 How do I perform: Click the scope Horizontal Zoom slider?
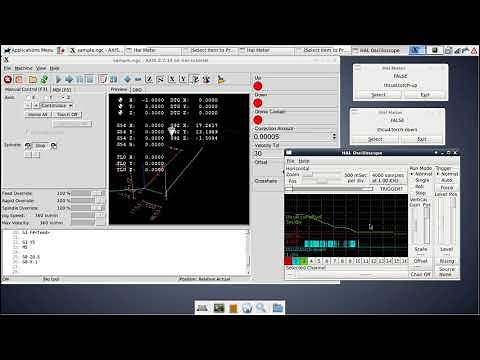click(x=322, y=174)
